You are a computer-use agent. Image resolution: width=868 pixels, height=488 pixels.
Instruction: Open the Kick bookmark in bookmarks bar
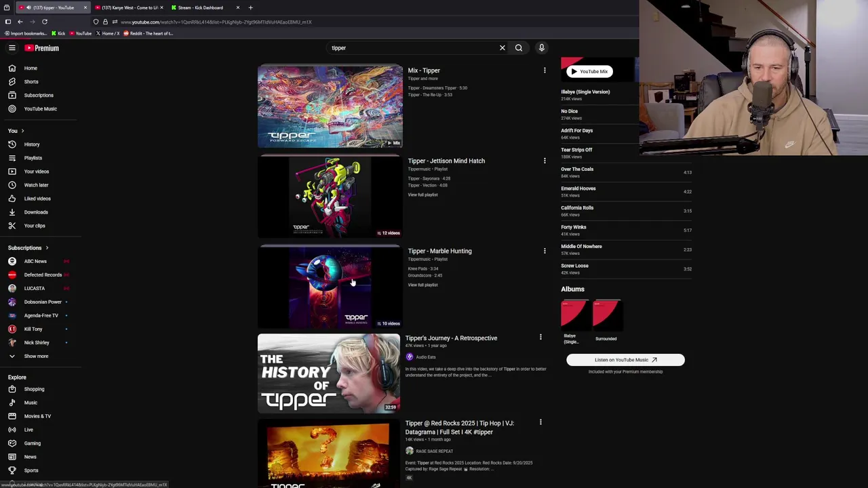pos(58,33)
